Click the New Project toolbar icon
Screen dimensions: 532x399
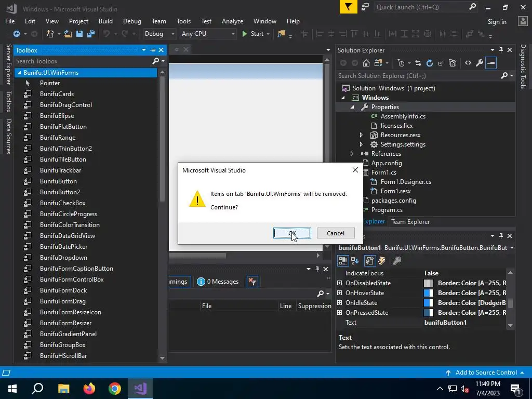(50, 34)
